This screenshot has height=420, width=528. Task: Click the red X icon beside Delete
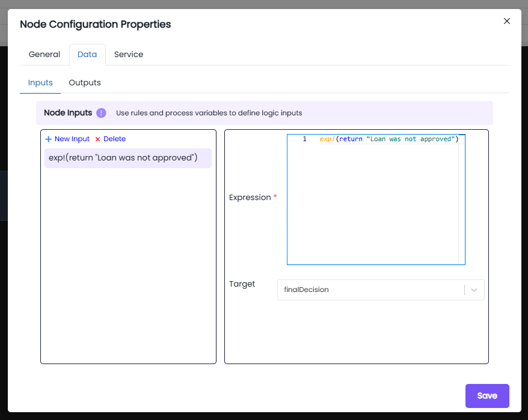click(x=97, y=139)
